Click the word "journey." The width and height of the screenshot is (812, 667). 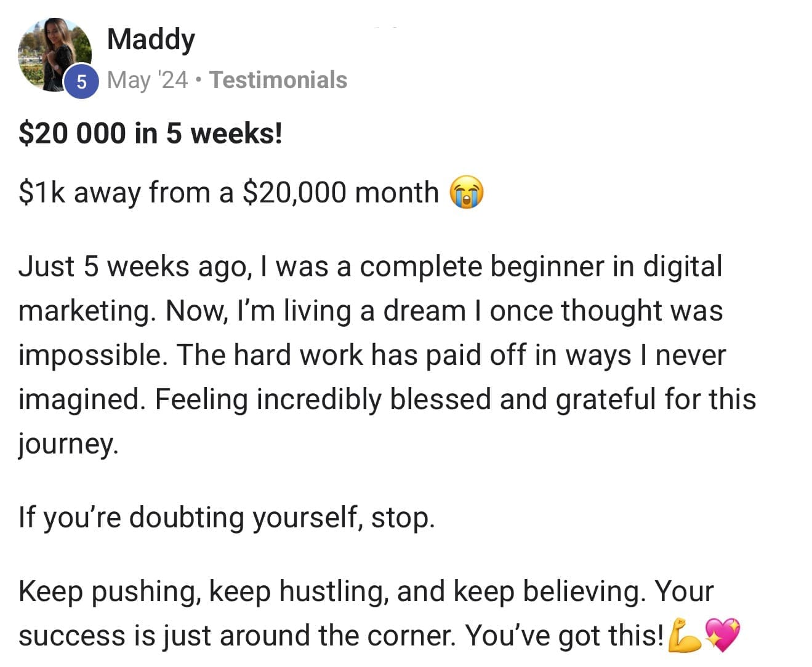(68, 444)
